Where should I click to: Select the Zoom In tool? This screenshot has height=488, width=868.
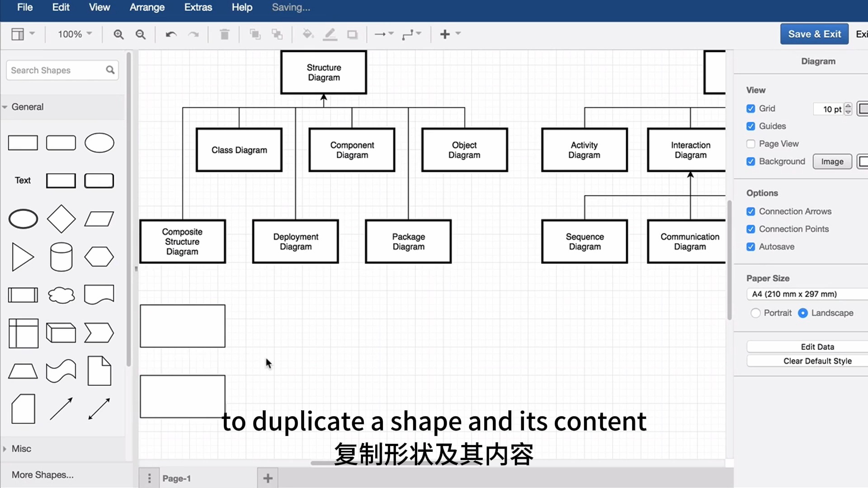118,34
